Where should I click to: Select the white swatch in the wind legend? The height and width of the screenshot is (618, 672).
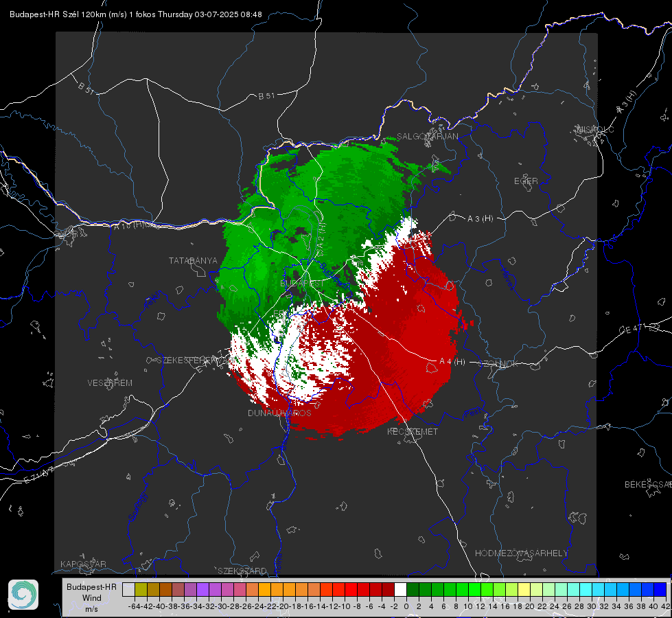point(400,590)
